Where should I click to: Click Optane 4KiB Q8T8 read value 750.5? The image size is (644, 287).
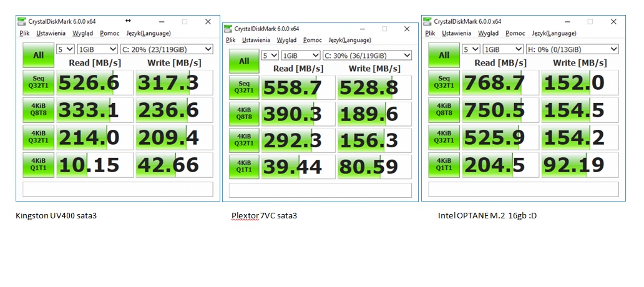(500, 110)
